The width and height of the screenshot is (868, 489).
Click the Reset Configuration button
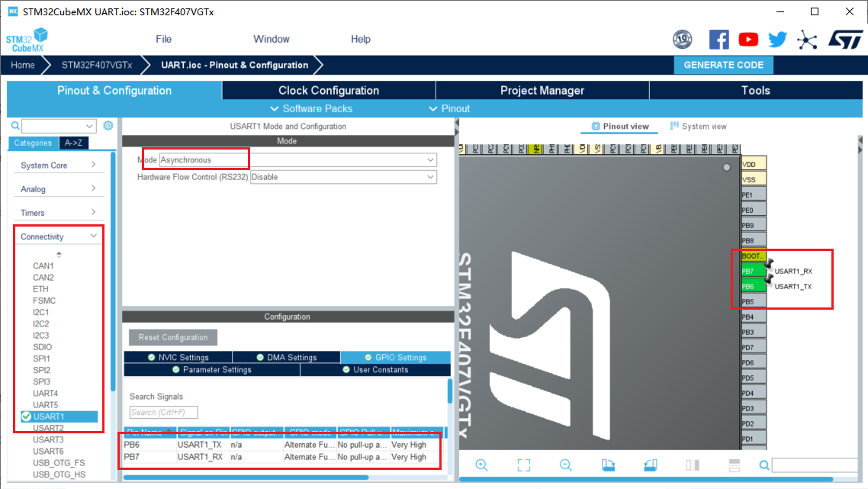172,337
